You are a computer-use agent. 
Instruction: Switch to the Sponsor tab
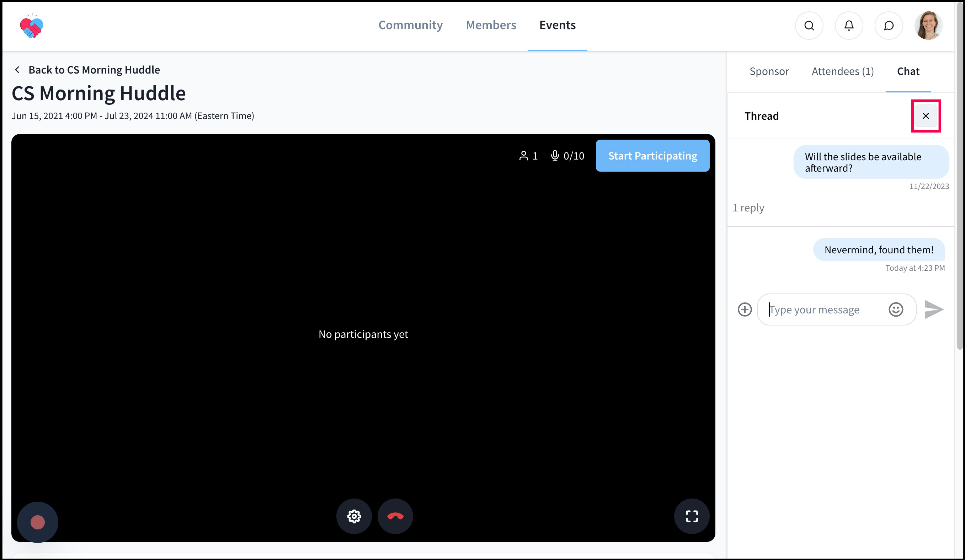pos(769,71)
